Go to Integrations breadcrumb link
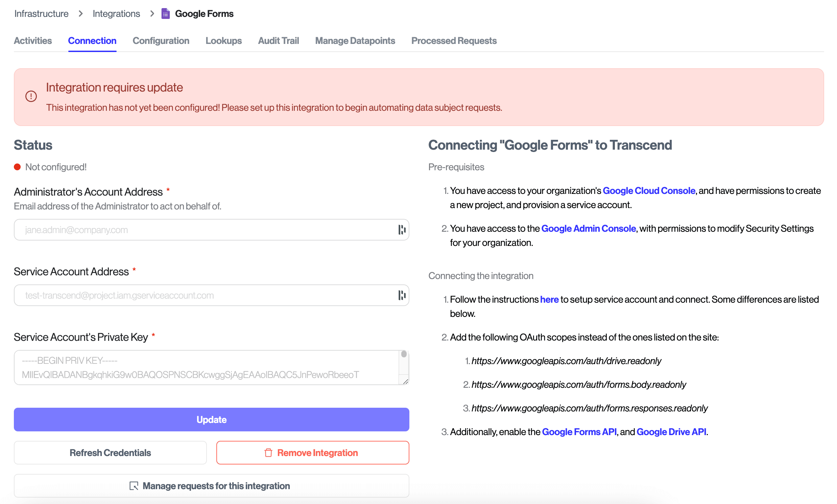837x504 pixels. tap(116, 14)
